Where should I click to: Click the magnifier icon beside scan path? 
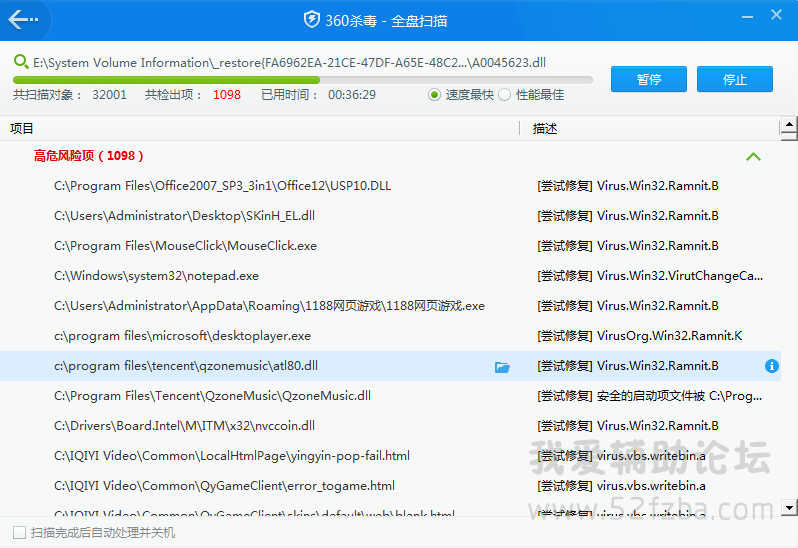[21, 62]
